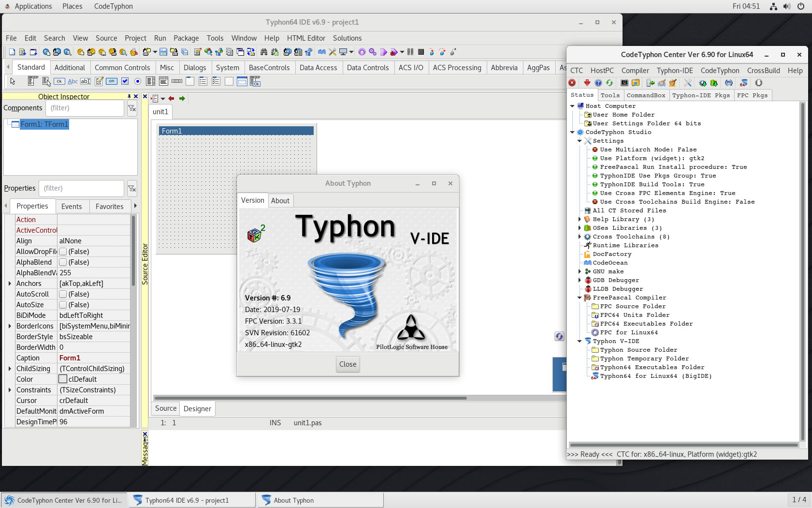Click the Save icon in the IDE toolbar
The height and width of the screenshot is (508, 812).
(163, 52)
